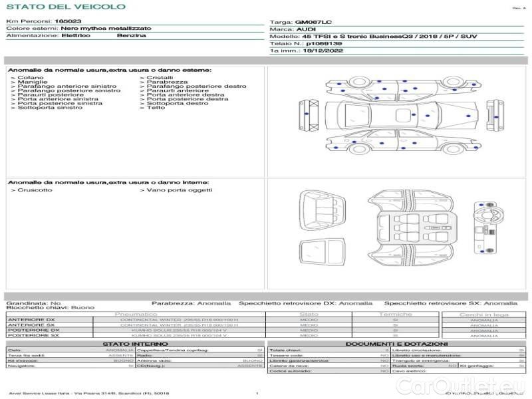
Task: Select the Tetto damage entry
Action: pos(156,108)
